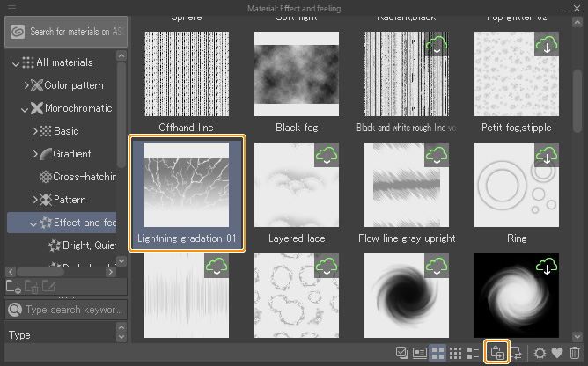This screenshot has height=366, width=588.
Task: Select the Cross-hatching category
Action: pyautogui.click(x=84, y=177)
